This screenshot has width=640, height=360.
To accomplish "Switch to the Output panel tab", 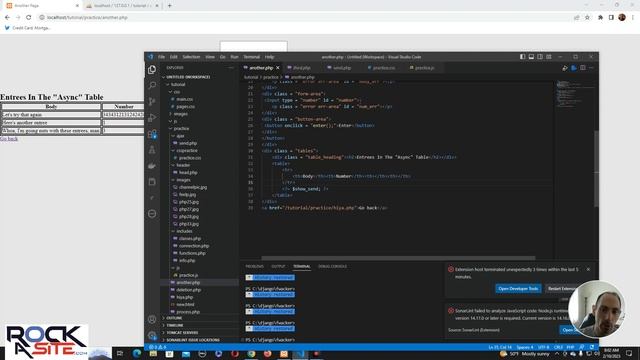I will (278, 267).
